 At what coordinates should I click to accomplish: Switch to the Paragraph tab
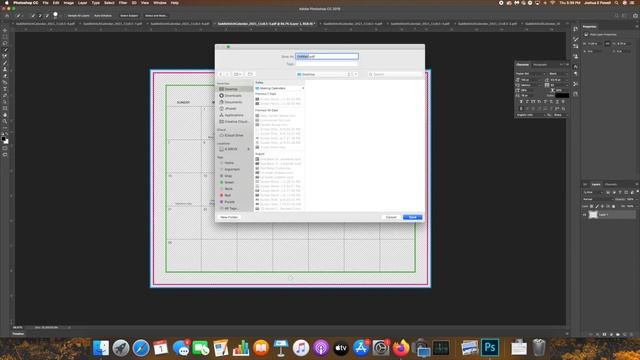[x=540, y=65]
